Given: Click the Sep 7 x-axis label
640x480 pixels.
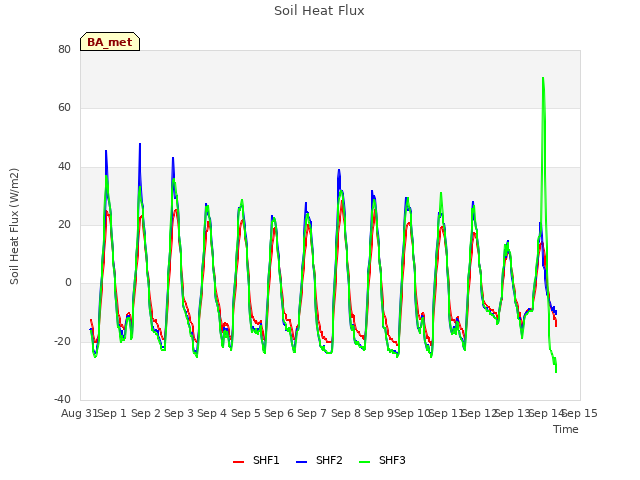Looking at the screenshot, I should pos(312,413).
